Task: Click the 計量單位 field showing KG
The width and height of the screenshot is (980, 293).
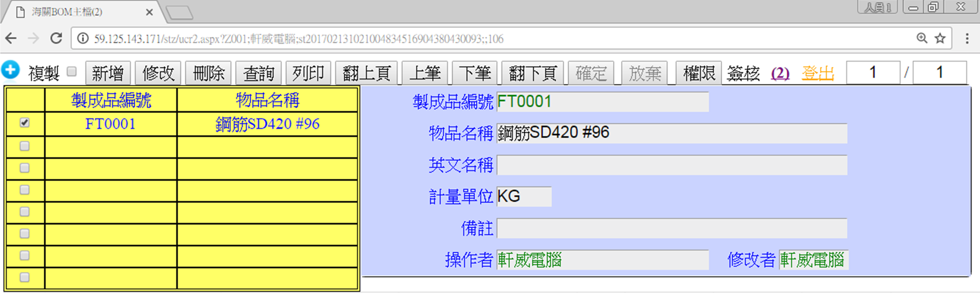Action: pos(524,197)
